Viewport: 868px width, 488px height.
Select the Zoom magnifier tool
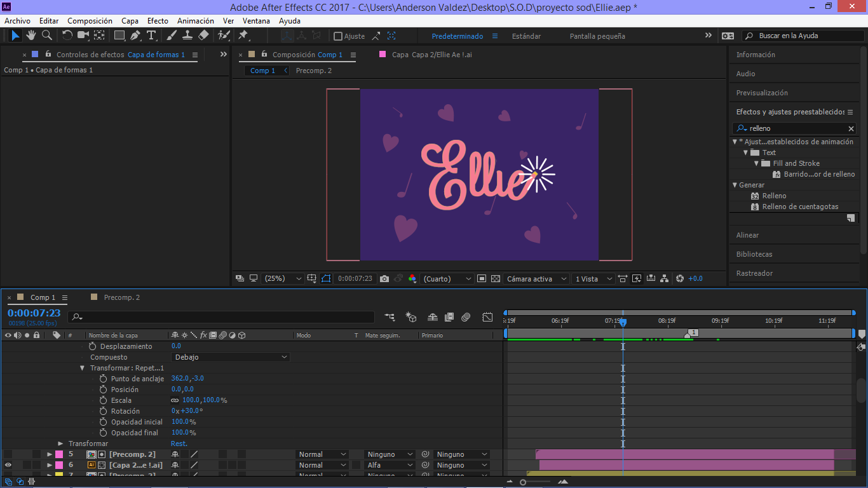pyautogui.click(x=47, y=36)
